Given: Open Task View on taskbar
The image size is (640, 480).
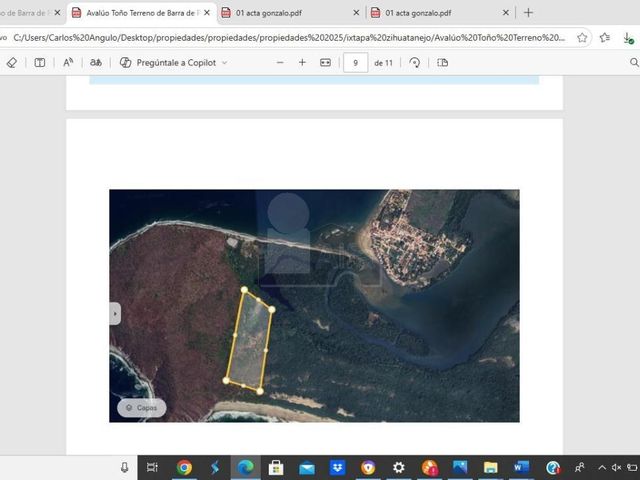Looking at the screenshot, I should [152, 467].
